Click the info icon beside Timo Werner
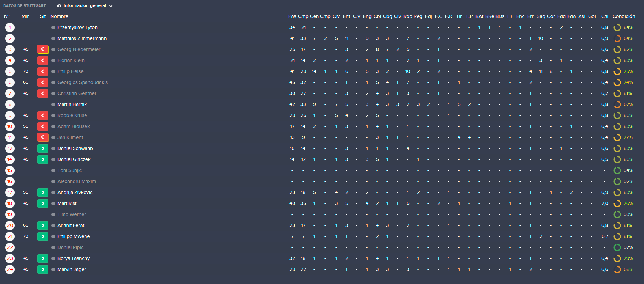This screenshot has height=284, width=644. [x=53, y=214]
